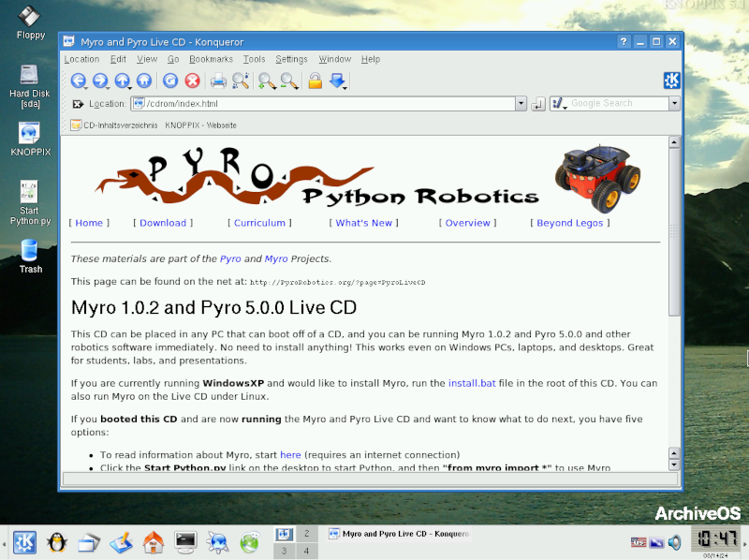Expand the Google Search box dropdown arrow

pos(674,103)
